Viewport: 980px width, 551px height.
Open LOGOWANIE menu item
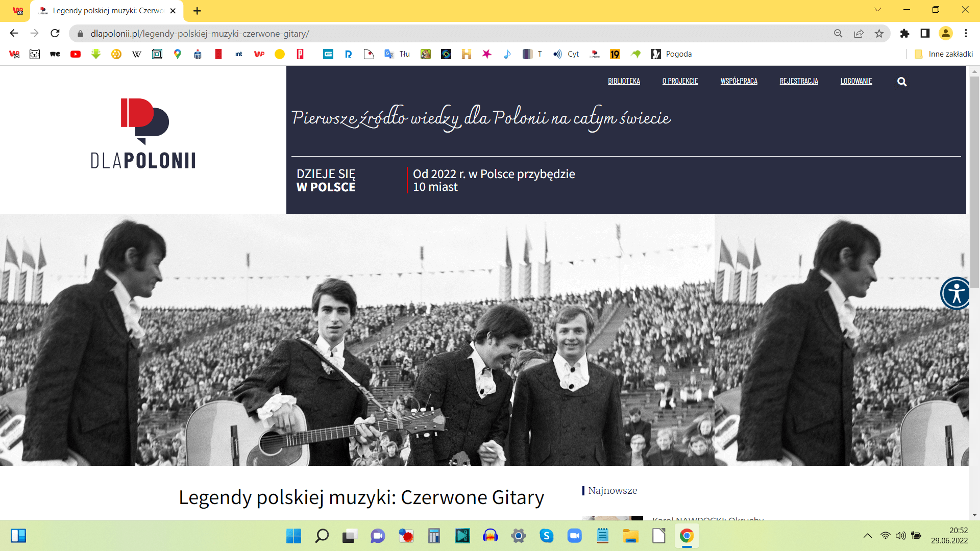pyautogui.click(x=856, y=81)
